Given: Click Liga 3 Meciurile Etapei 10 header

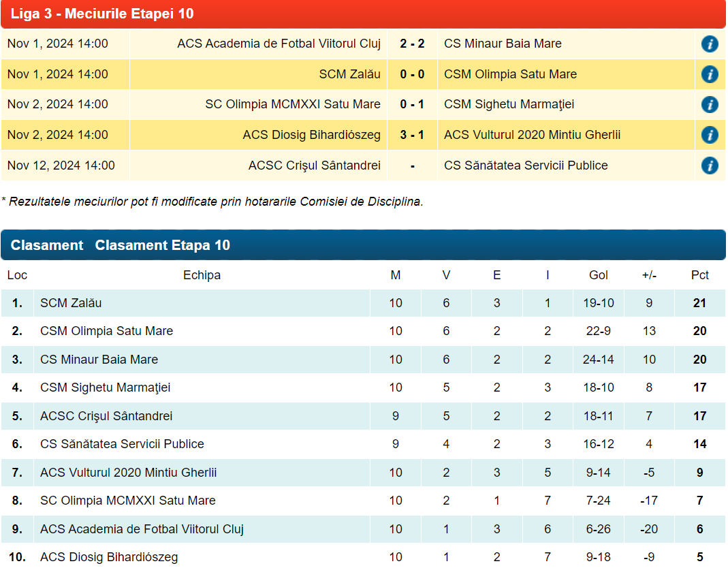Looking at the screenshot, I should [x=102, y=14].
